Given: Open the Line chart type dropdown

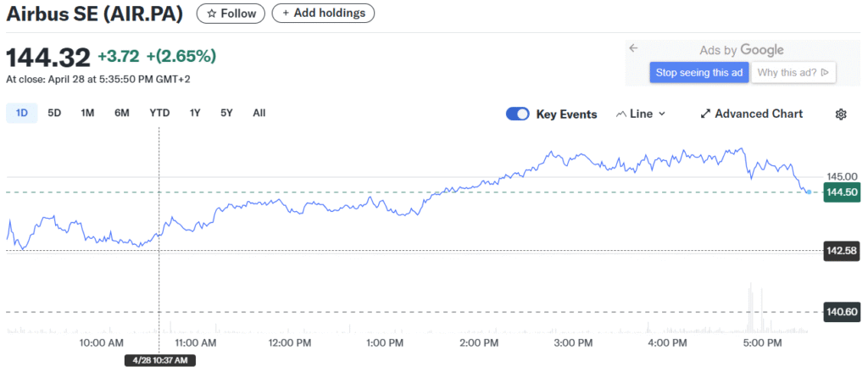Looking at the screenshot, I should tap(641, 114).
